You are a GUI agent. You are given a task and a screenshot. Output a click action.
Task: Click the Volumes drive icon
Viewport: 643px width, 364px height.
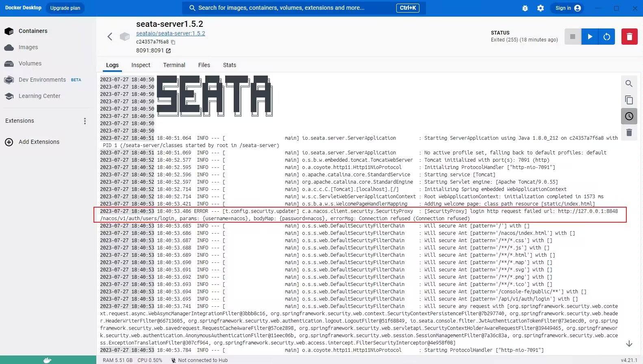point(9,64)
